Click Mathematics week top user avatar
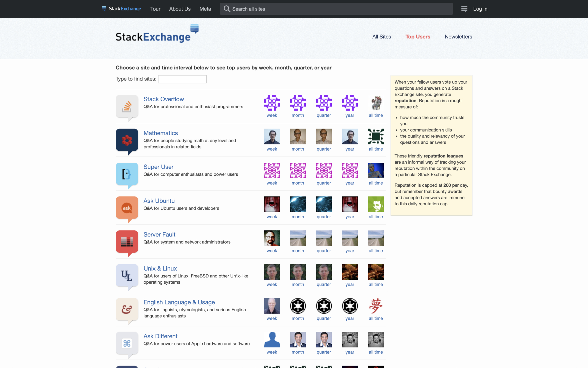The height and width of the screenshot is (368, 588). pyautogui.click(x=272, y=136)
